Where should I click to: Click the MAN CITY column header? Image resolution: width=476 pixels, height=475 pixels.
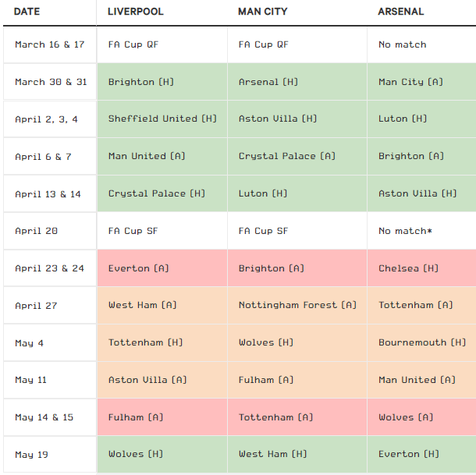pos(264,12)
